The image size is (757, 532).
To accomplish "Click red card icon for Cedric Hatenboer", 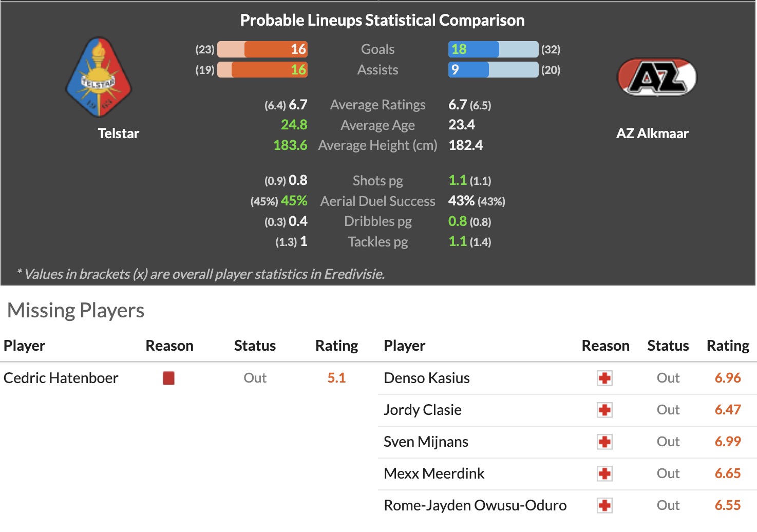I will pos(168,378).
